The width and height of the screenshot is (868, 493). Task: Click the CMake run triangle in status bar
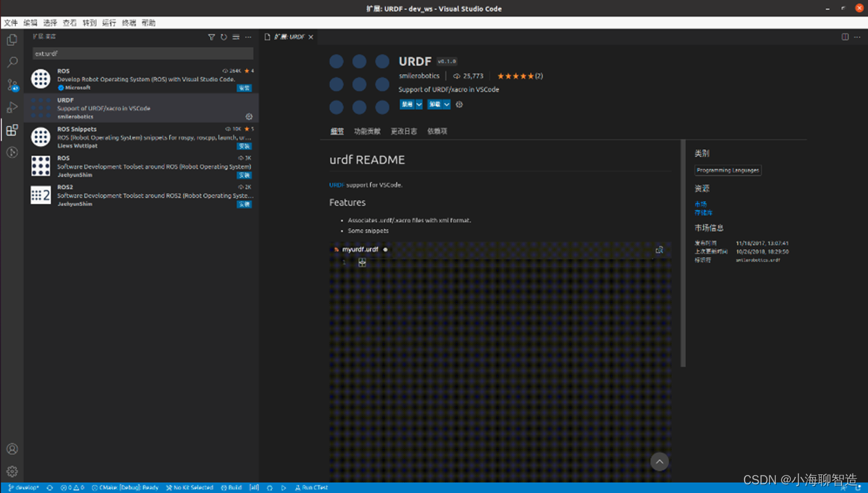283,488
